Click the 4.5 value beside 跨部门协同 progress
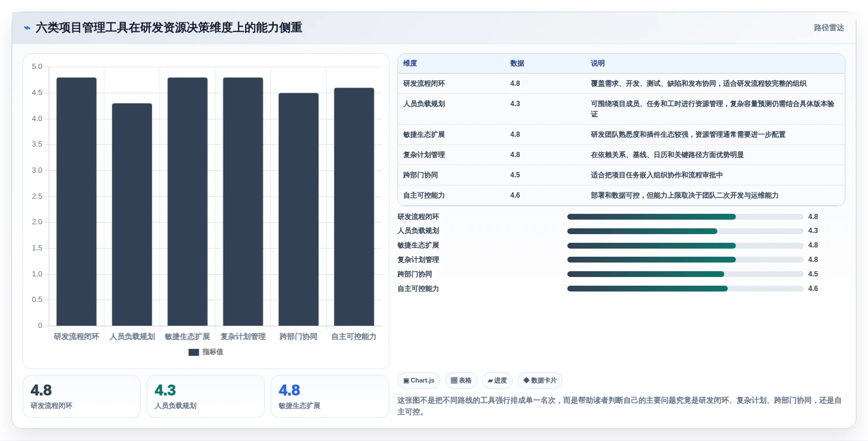Screen dimensions: 868x441 (x=813, y=274)
